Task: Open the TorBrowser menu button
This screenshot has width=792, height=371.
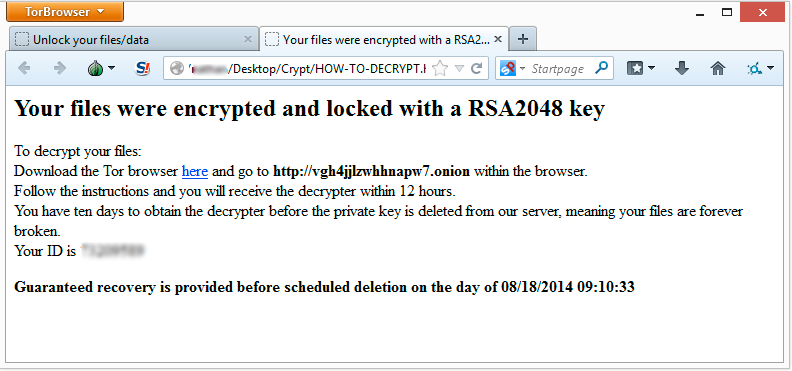Action: [x=65, y=11]
